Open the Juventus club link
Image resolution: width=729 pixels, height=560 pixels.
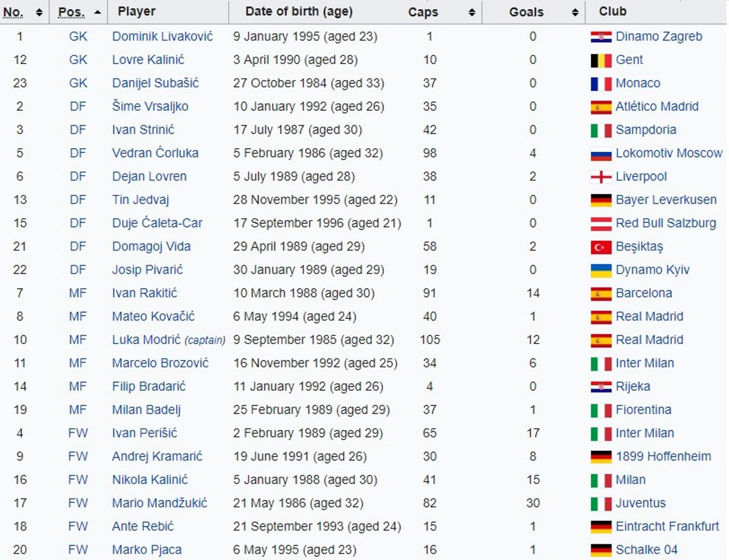pyautogui.click(x=640, y=503)
